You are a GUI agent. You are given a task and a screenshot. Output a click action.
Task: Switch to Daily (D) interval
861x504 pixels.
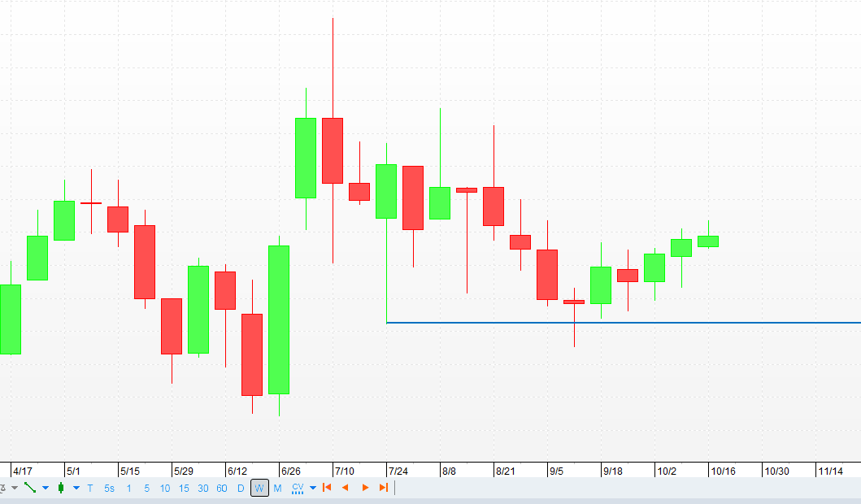tap(241, 488)
